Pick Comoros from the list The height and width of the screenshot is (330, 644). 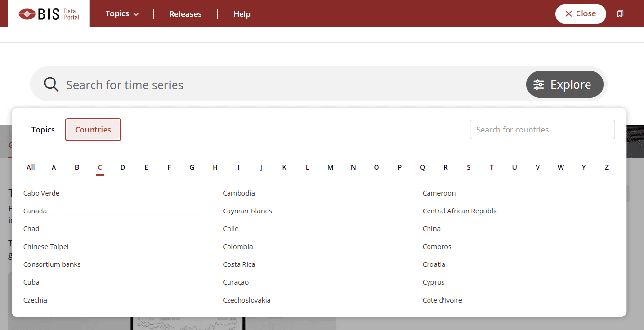coord(437,247)
